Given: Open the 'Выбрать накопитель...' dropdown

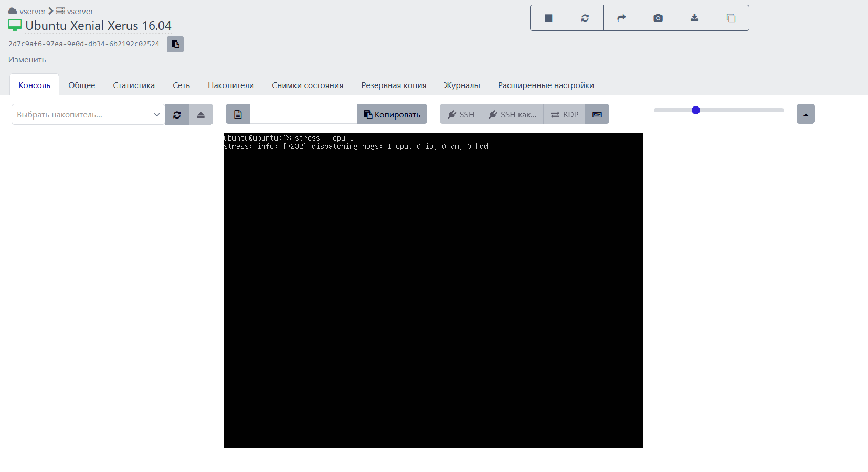Looking at the screenshot, I should click(88, 114).
